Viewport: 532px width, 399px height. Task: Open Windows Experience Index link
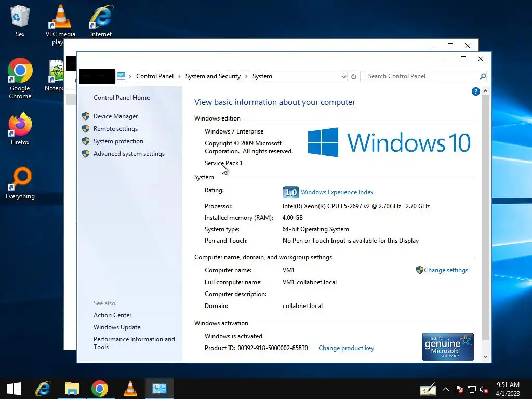tap(337, 192)
